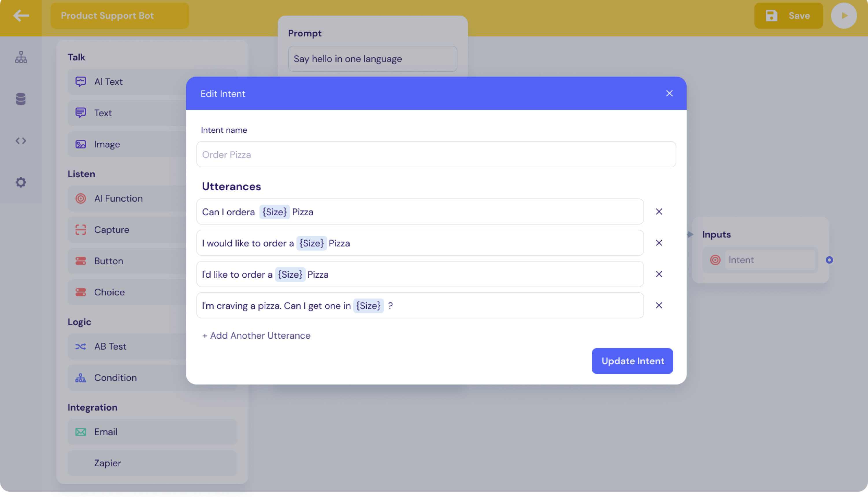Run the bot with play button

[844, 16]
